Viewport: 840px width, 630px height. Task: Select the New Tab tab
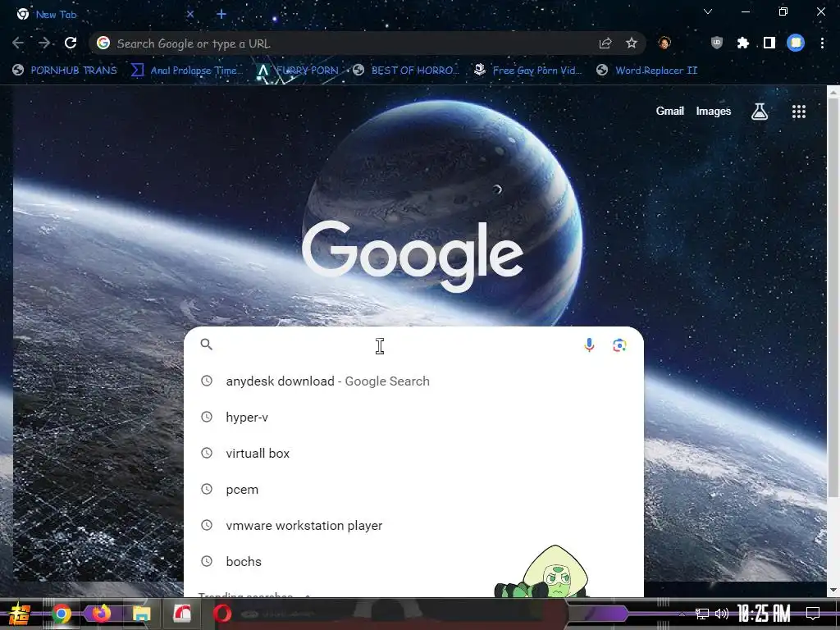click(x=105, y=15)
